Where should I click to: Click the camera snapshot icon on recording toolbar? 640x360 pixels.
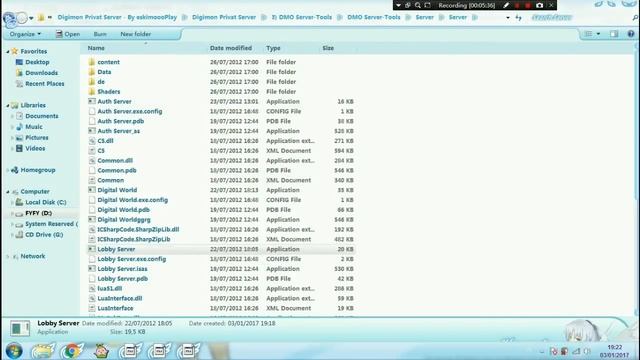pos(540,5)
